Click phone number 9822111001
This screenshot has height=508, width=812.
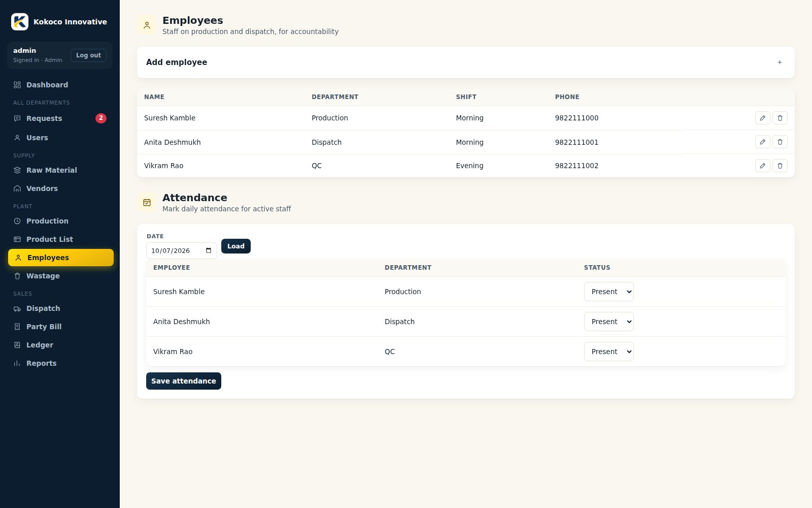coord(577,142)
